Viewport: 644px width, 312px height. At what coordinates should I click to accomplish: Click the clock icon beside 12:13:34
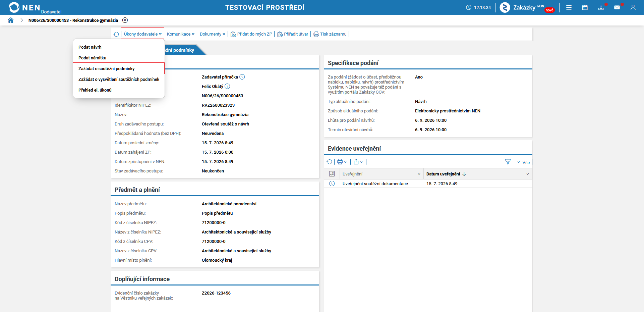coord(469,7)
